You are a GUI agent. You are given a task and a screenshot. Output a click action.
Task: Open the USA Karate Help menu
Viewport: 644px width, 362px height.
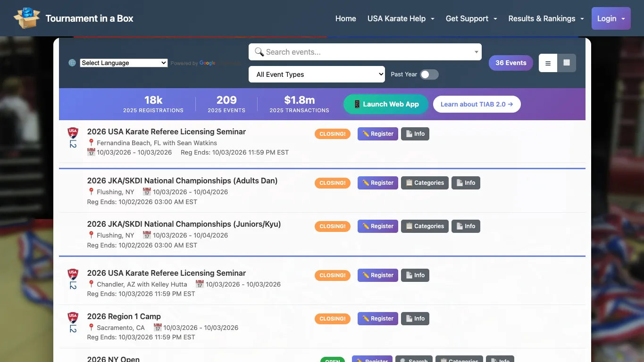tap(401, 18)
